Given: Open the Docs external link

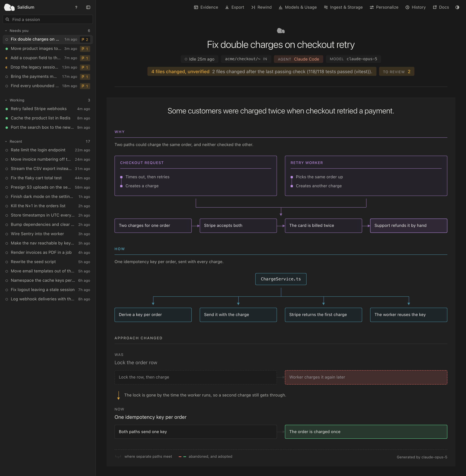Looking at the screenshot, I should coord(441,7).
